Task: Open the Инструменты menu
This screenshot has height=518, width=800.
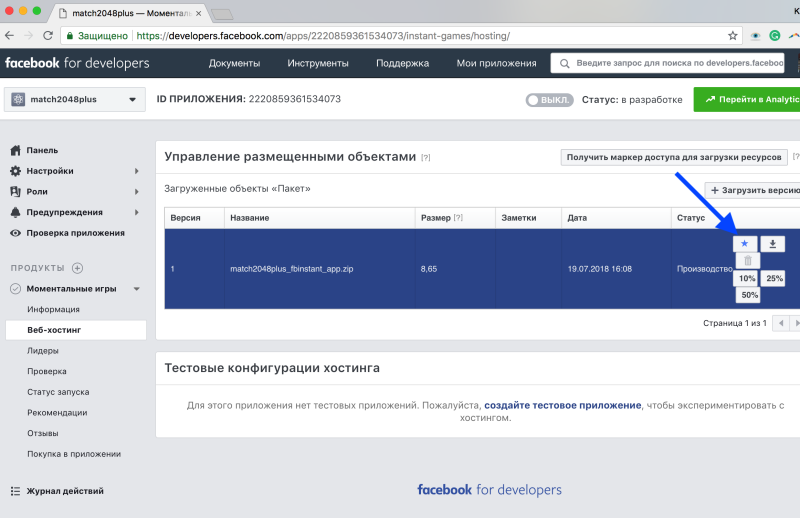Action: pos(318,63)
